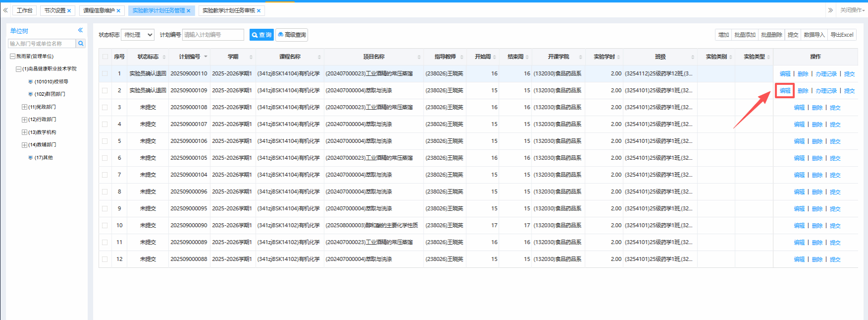Select all rows with header checkbox
The width and height of the screenshot is (868, 320).
(x=105, y=57)
